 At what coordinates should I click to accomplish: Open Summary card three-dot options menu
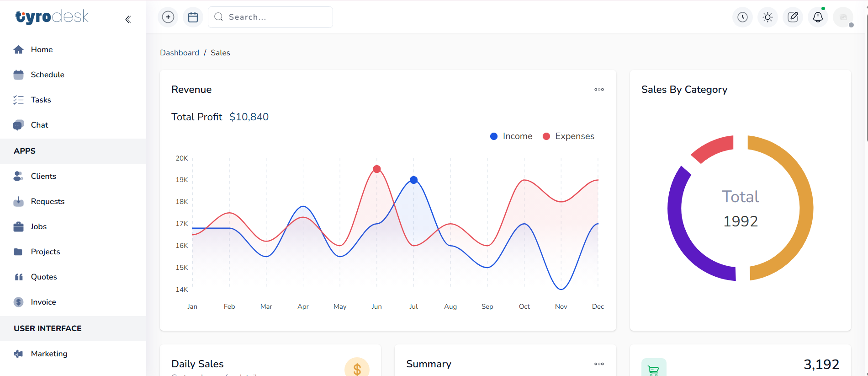point(599,364)
